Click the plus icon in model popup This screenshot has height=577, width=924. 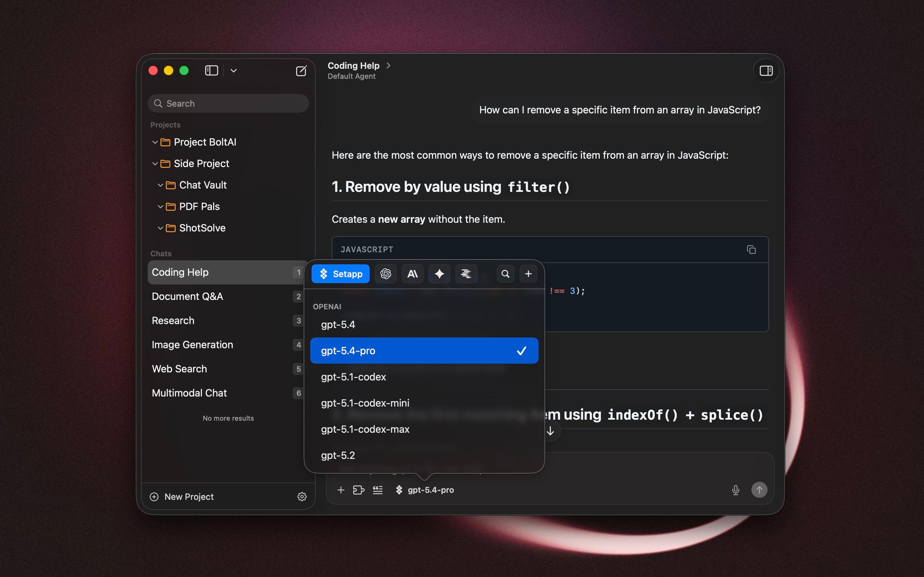tap(528, 274)
